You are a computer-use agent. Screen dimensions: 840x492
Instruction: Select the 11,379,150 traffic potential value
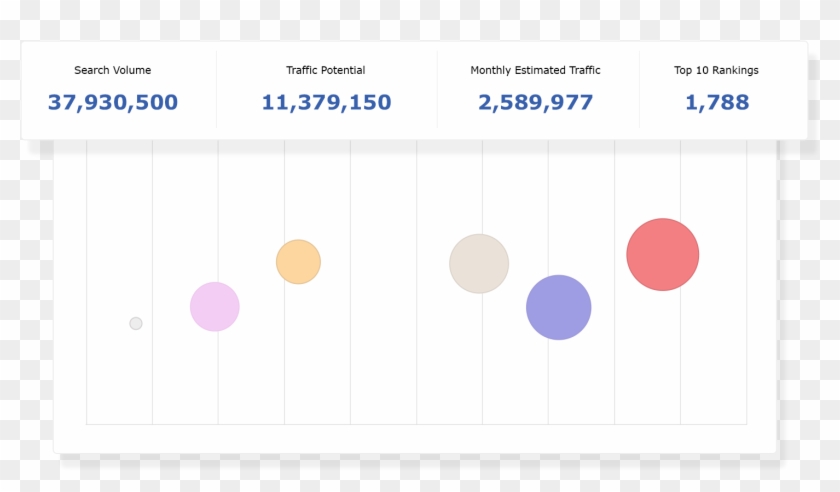(326, 102)
